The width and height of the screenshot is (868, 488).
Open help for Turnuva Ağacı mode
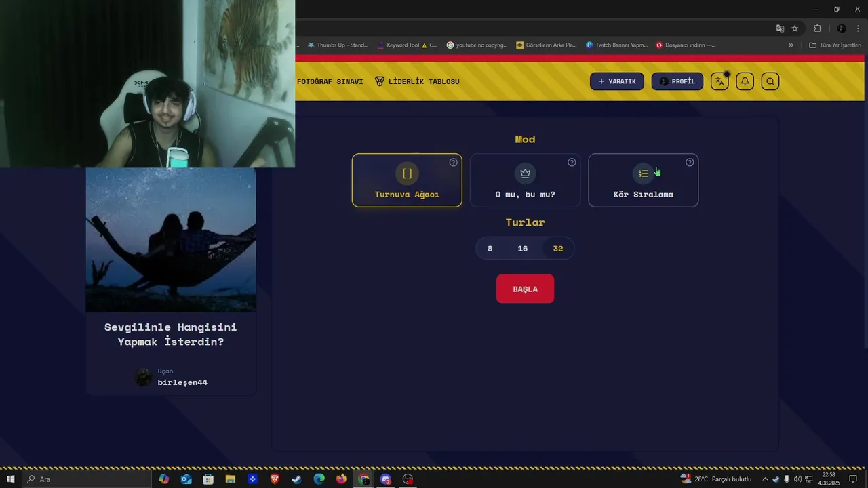[453, 163]
